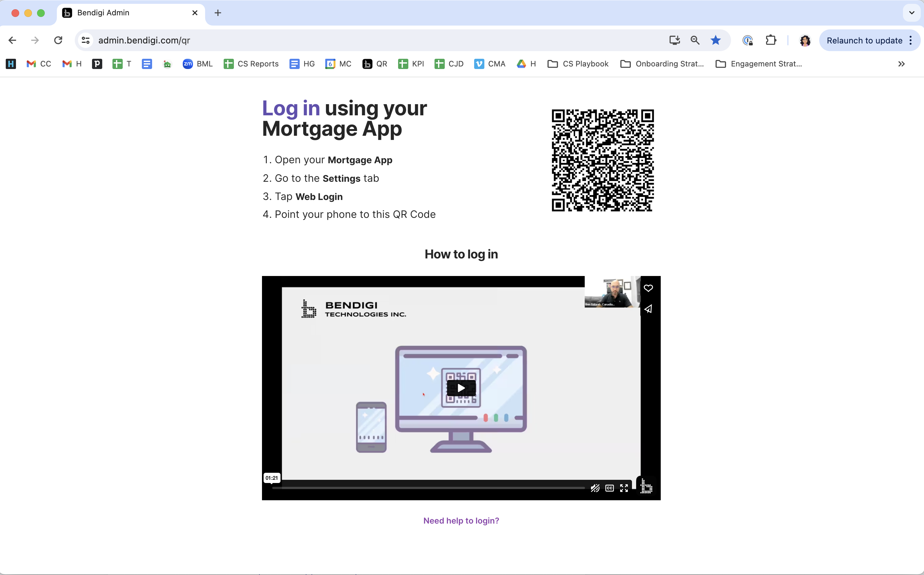Open the HG document bookmark
This screenshot has height=575, width=924.
(302, 64)
